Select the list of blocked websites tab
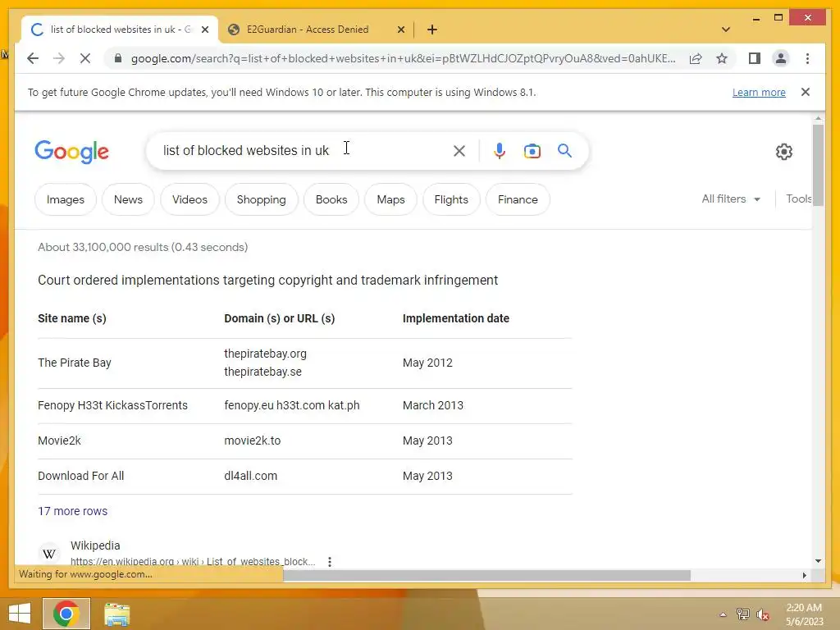This screenshot has height=630, width=840. pos(120,30)
